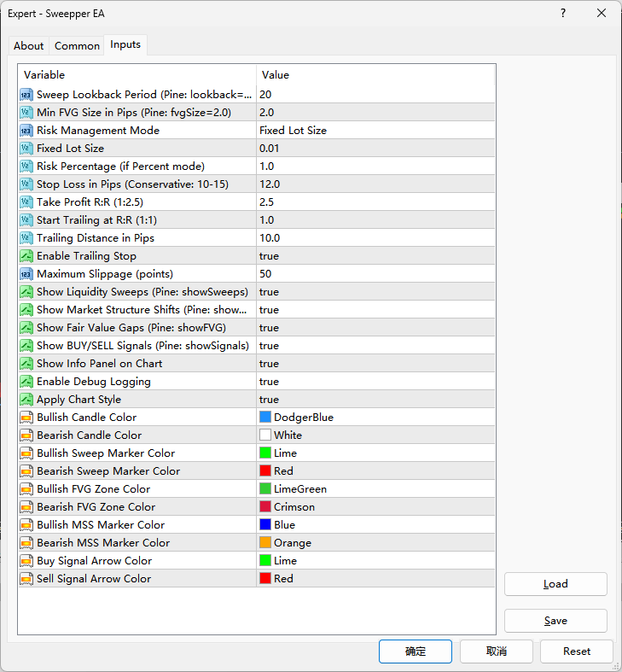Viewport: 622px width, 672px height.
Task: Click the color icon beside Bearish FVG Zone Color
Action: point(26,507)
